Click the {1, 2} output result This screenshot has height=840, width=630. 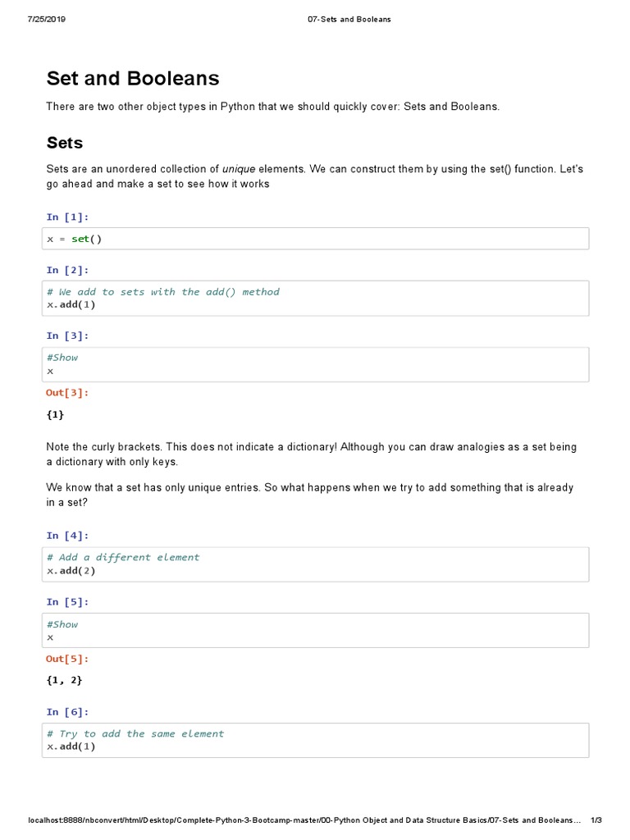pos(65,680)
